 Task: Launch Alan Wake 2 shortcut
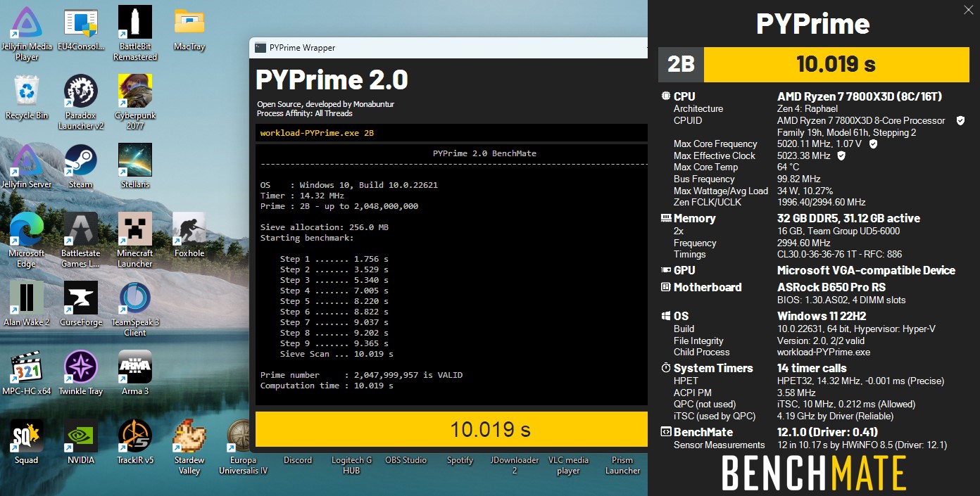tap(27, 304)
